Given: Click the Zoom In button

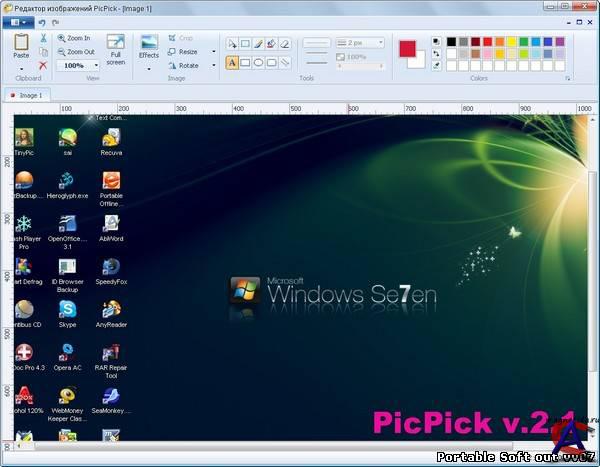Looking at the screenshot, I should coord(73,38).
